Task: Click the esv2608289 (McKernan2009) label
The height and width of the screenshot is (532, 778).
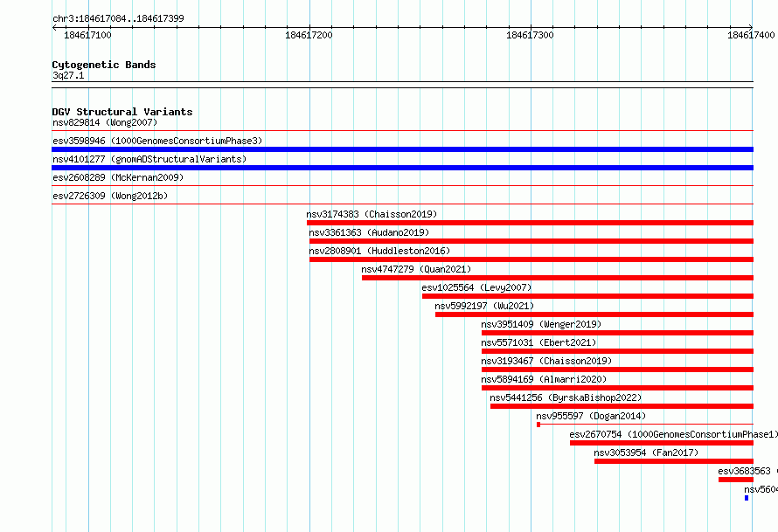Action: click(x=118, y=177)
